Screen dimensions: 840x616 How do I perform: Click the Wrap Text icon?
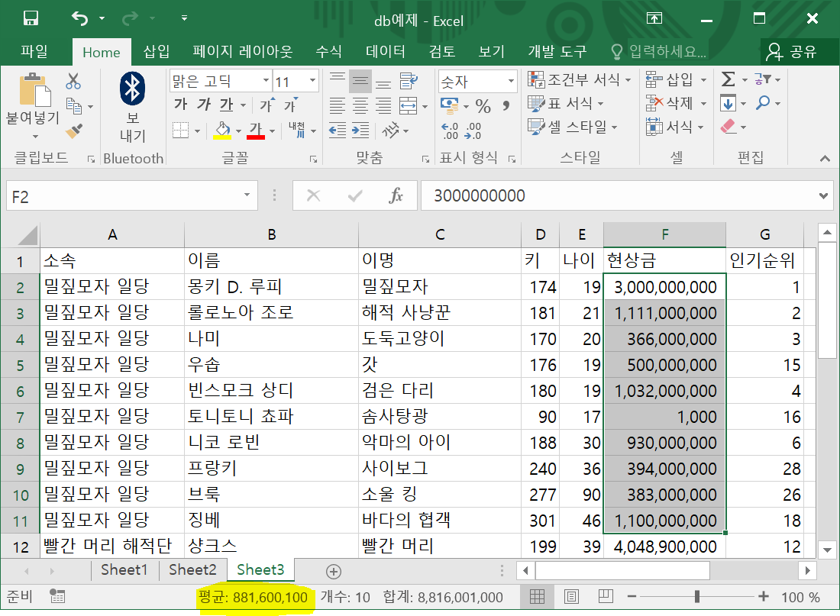(x=409, y=81)
